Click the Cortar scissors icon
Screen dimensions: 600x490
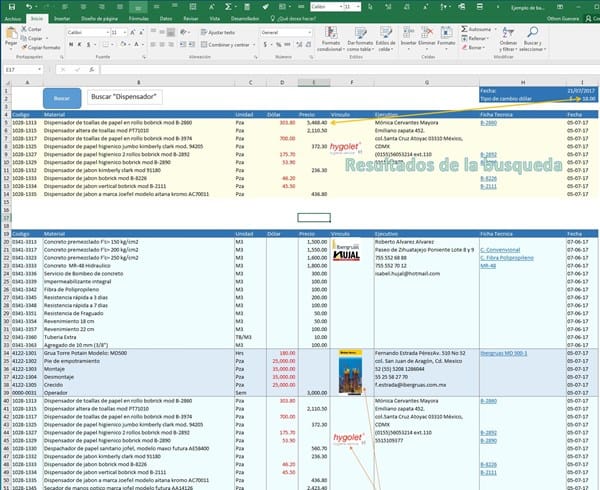pos(25,30)
